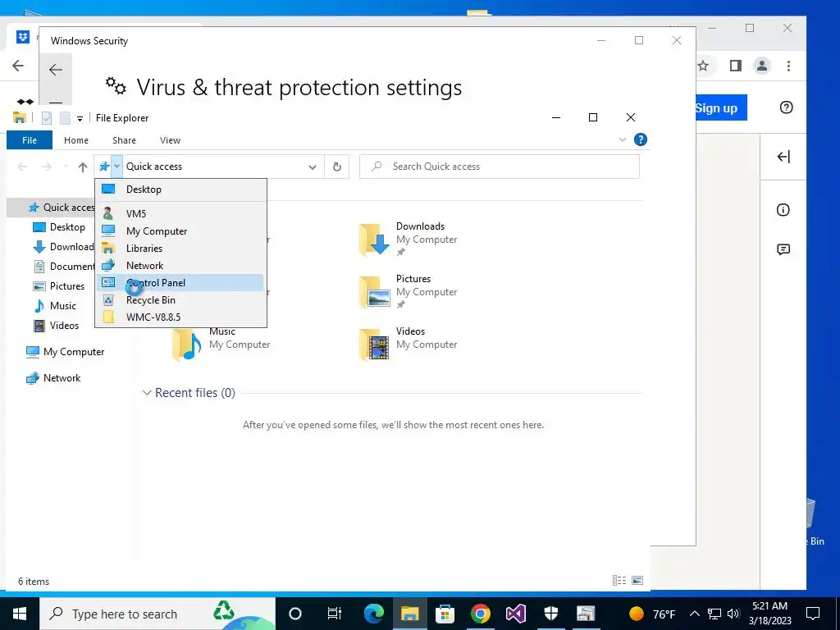Click the Properties quick toolbar icon
840x630 pixels.
pyautogui.click(x=47, y=118)
